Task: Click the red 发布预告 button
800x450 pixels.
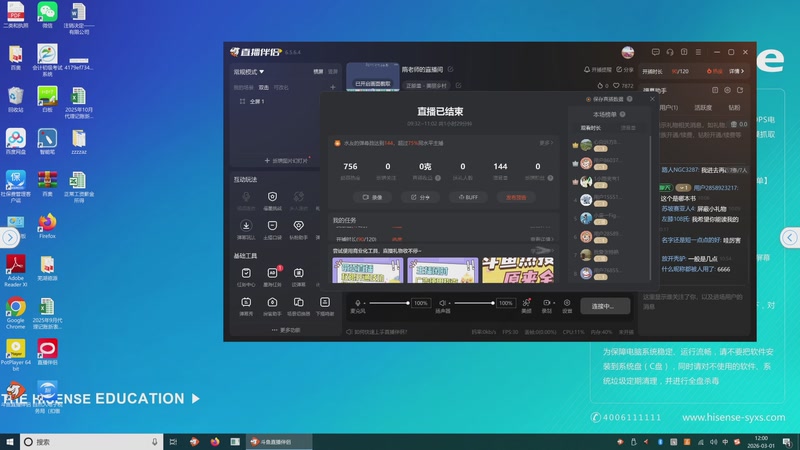Action: pyautogui.click(x=516, y=197)
